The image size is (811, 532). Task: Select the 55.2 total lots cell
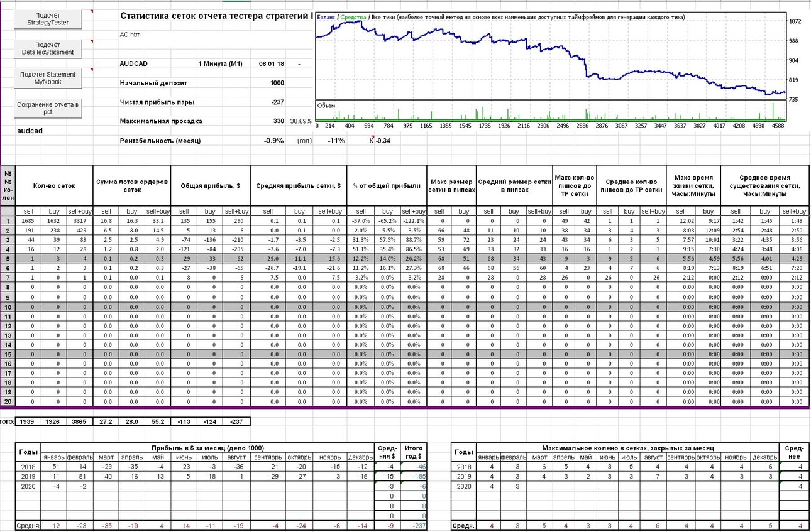tap(158, 421)
